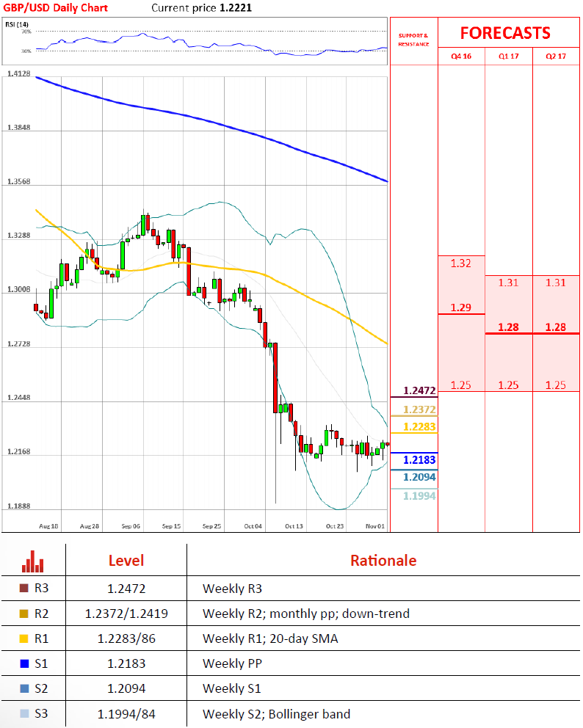Click the 1.3568 price axis label

[x=18, y=181]
